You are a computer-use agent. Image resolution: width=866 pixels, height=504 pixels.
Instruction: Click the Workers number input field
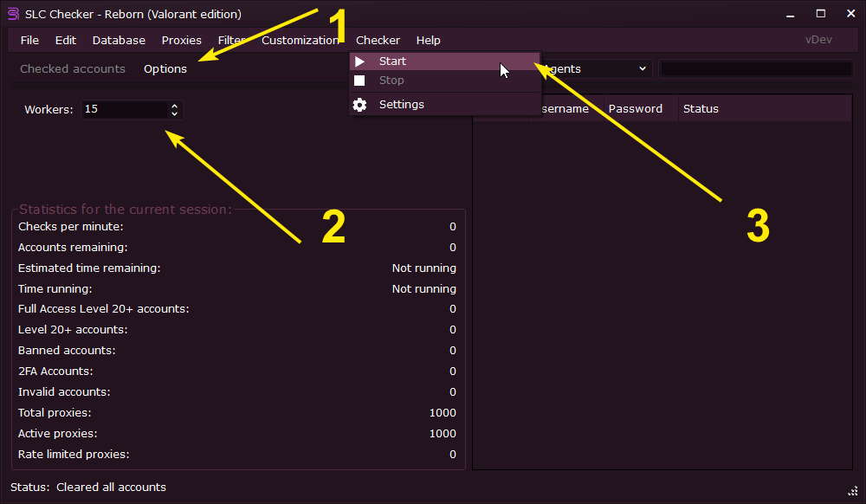click(125, 109)
